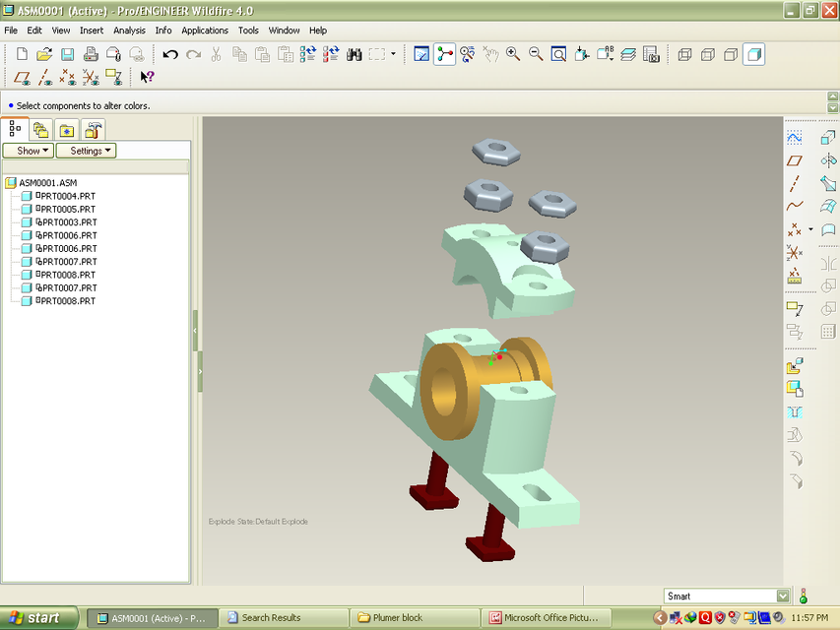Open the File menu
This screenshot has height=630, width=840.
tap(11, 31)
